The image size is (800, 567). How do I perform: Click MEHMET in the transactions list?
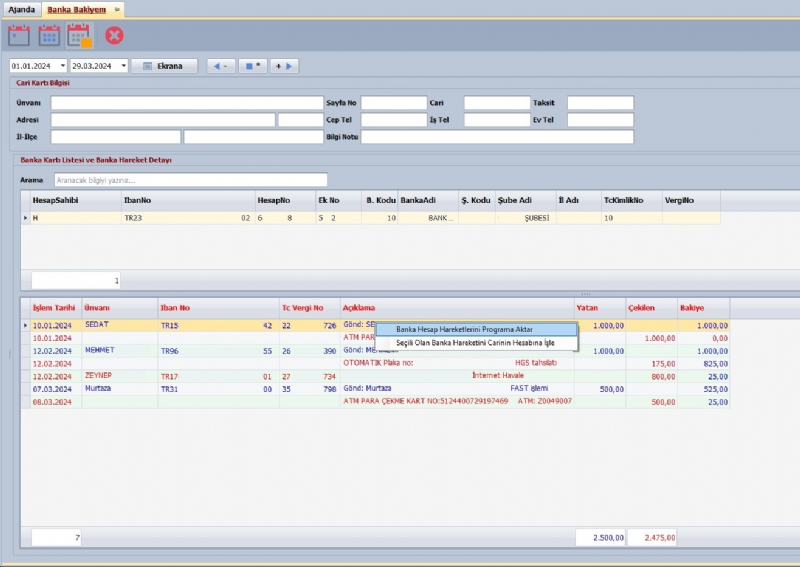(100, 350)
